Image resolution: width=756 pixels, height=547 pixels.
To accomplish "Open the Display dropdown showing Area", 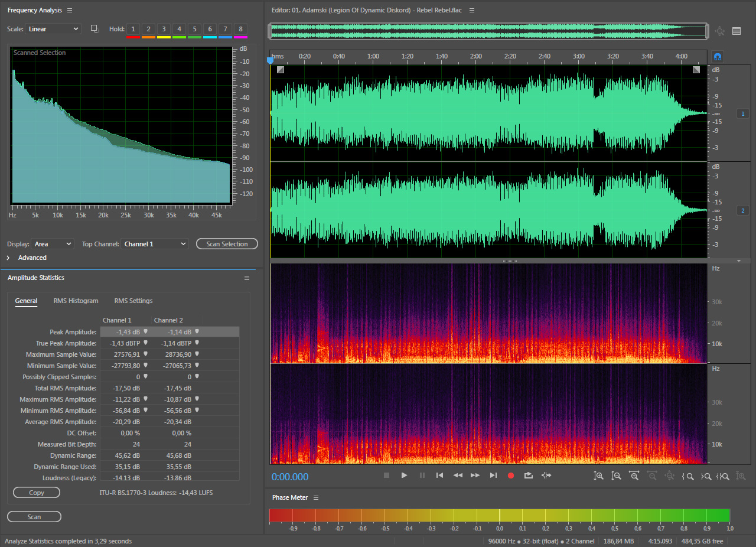I will [x=53, y=244].
